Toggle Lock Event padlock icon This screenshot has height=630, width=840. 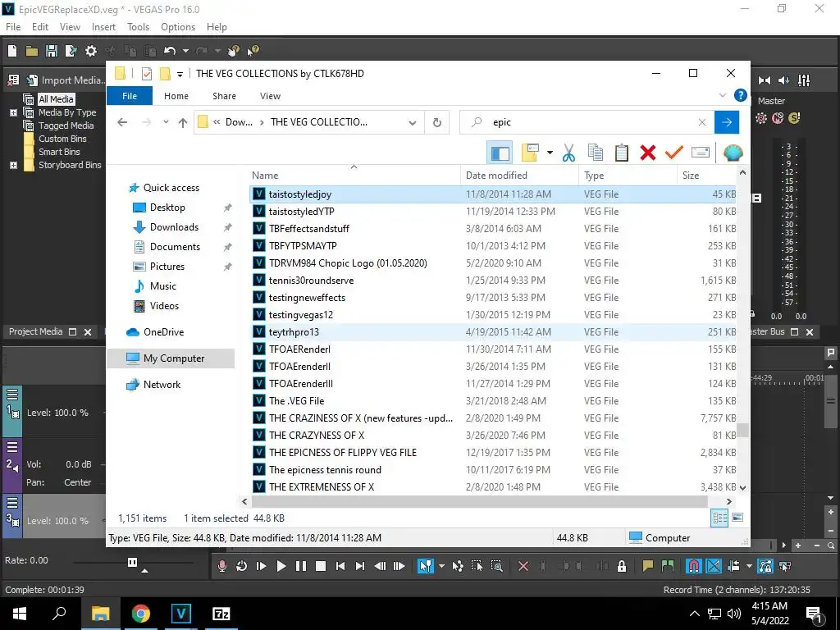[622, 566]
